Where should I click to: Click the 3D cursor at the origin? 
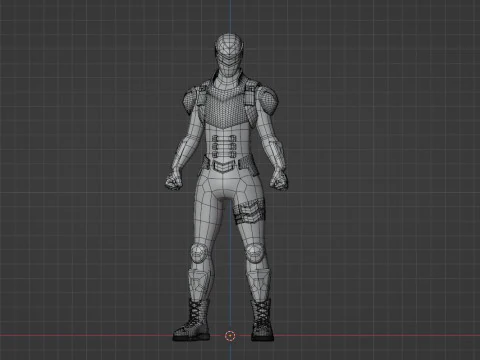(230, 336)
